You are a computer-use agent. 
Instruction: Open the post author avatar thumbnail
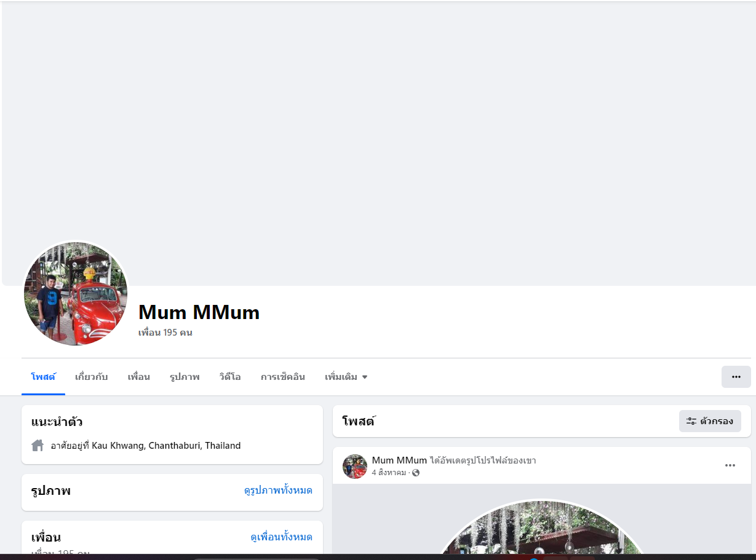pos(355,467)
